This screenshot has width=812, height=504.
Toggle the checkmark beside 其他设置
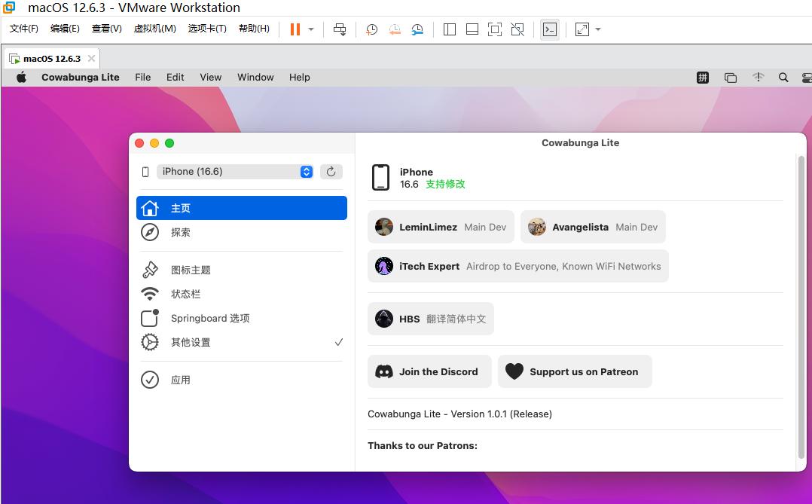338,342
